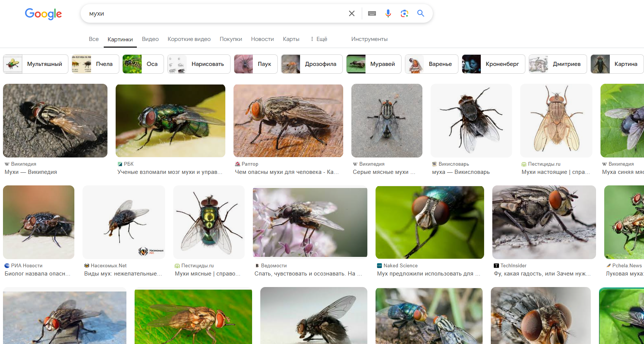Open the Pchela.News source label
Screen dimensions: 644x344
pyautogui.click(x=627, y=265)
